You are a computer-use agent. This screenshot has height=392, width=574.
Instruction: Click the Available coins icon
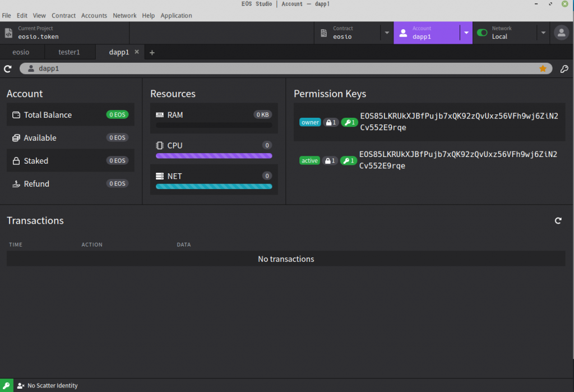tap(16, 138)
